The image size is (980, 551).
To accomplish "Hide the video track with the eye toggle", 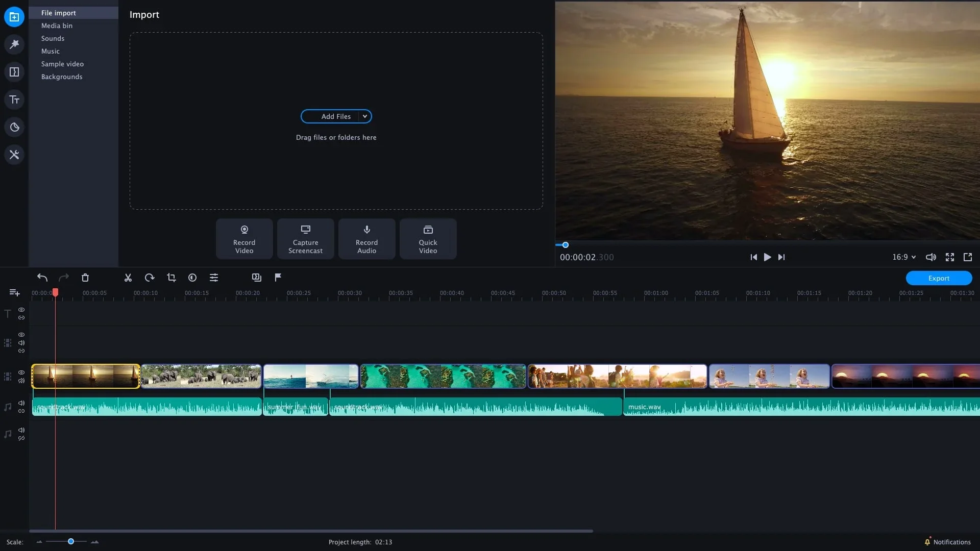I will [21, 372].
